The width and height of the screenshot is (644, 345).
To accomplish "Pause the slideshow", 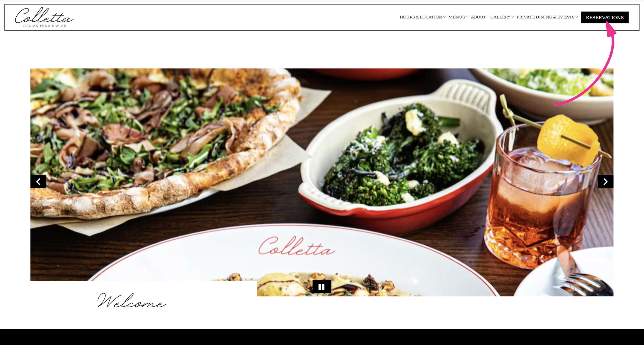I will coord(322,287).
